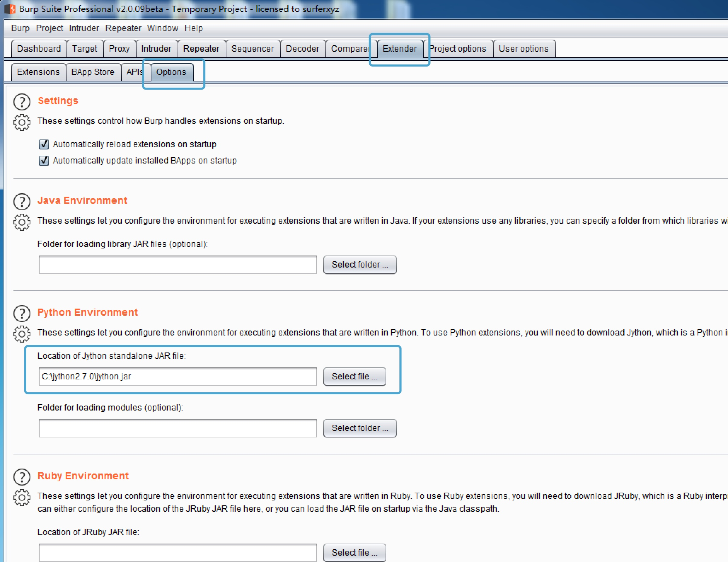Switch to the Intruder tab

point(156,49)
